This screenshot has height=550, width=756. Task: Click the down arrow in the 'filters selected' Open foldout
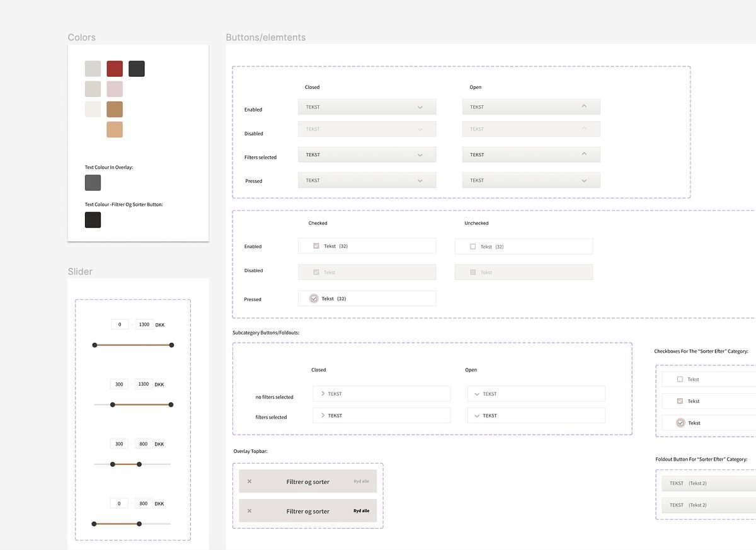pos(477,416)
